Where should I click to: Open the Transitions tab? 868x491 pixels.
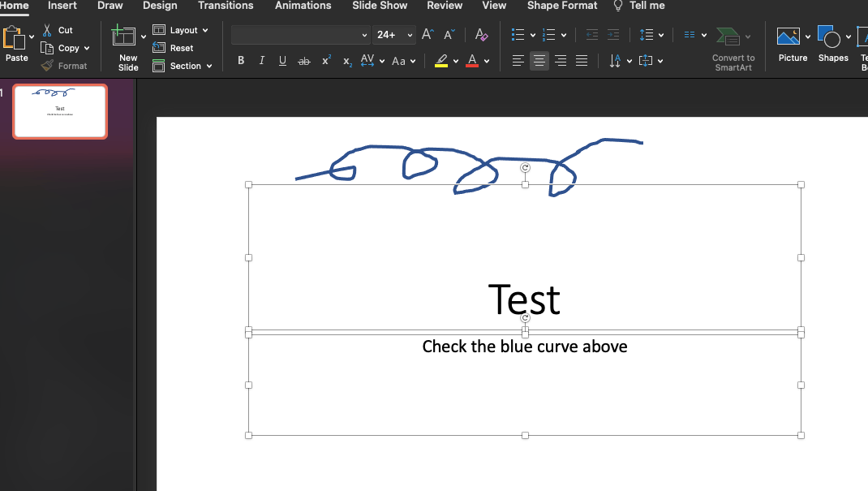click(x=226, y=6)
